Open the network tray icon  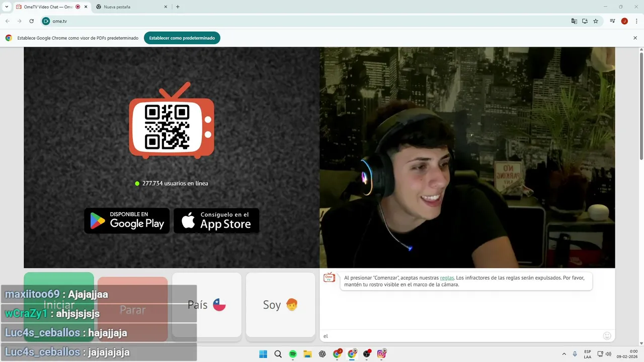point(600,354)
